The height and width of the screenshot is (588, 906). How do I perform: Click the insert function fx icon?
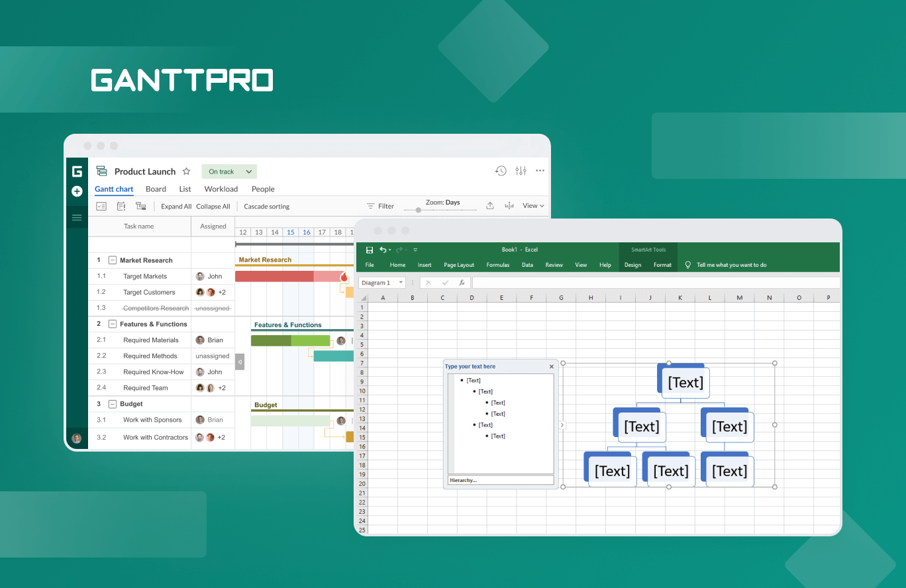462,283
